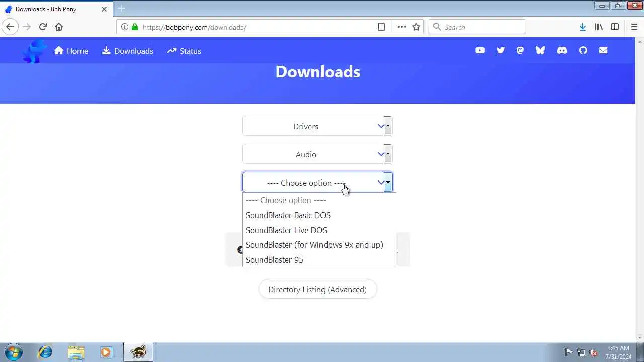Viewport: 644px width, 362px height.
Task: Open Windows Media Player in taskbar
Action: (x=106, y=352)
